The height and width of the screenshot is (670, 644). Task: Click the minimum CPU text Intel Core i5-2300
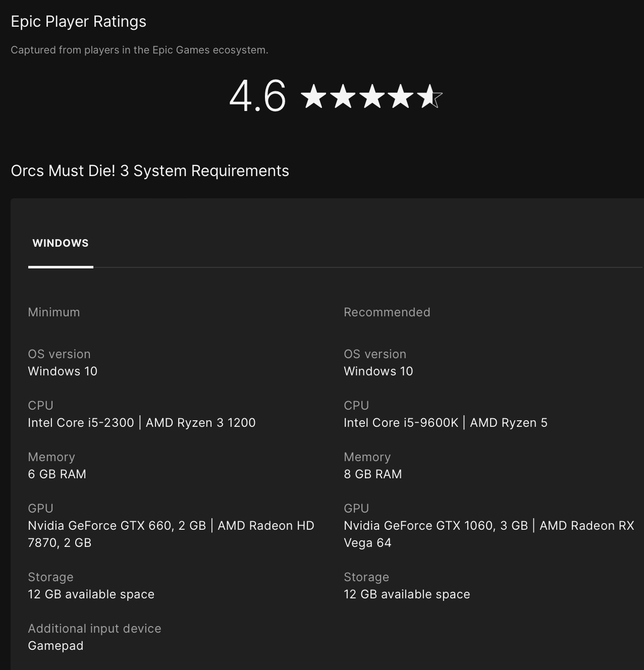pyautogui.click(x=81, y=423)
